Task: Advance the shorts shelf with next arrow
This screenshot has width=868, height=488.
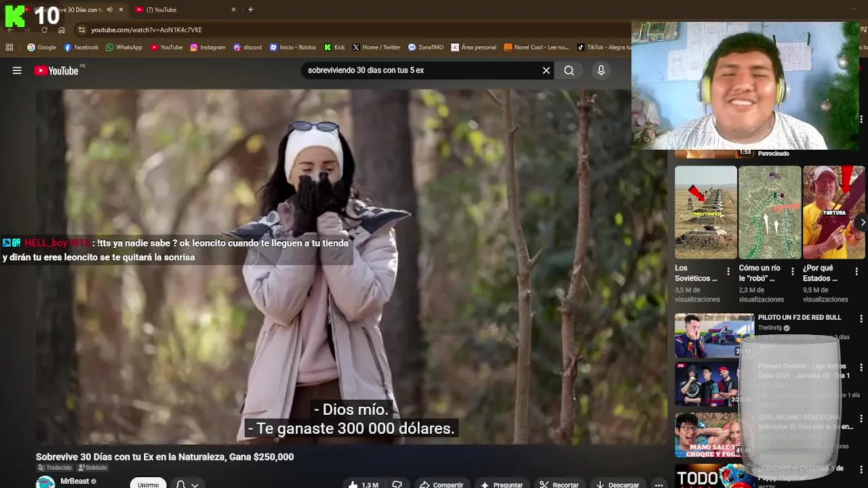Action: [862, 222]
